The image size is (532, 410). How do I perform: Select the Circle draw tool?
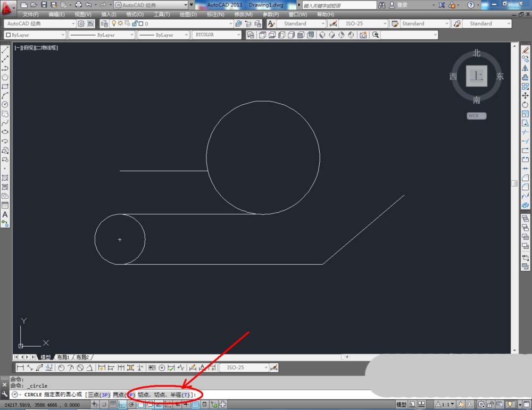[x=5, y=105]
